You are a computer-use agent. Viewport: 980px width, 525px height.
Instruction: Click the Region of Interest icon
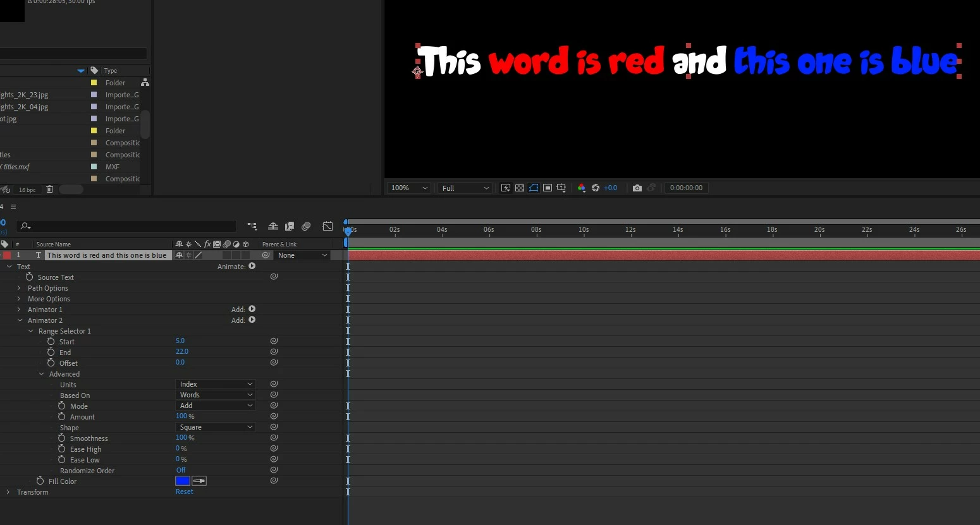coord(548,188)
